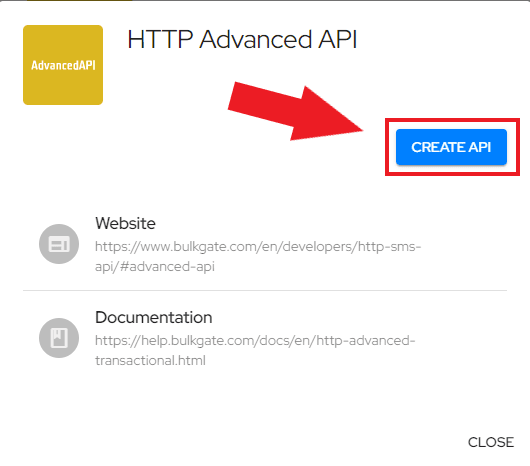Click the book glyph in the Documentation circle
The image size is (530, 466).
59,338
